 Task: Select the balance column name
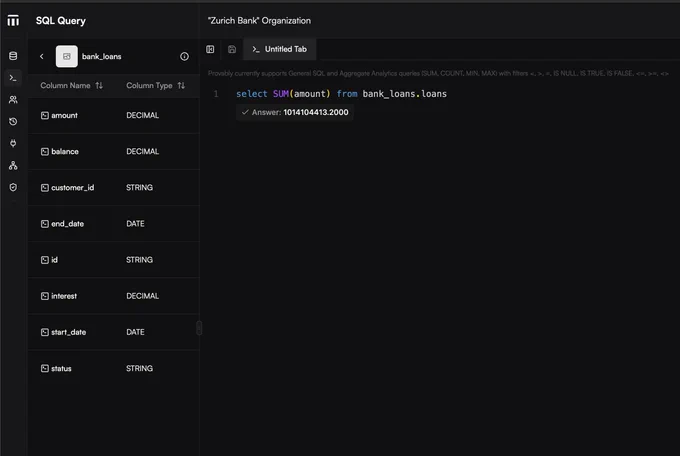tap(65, 151)
